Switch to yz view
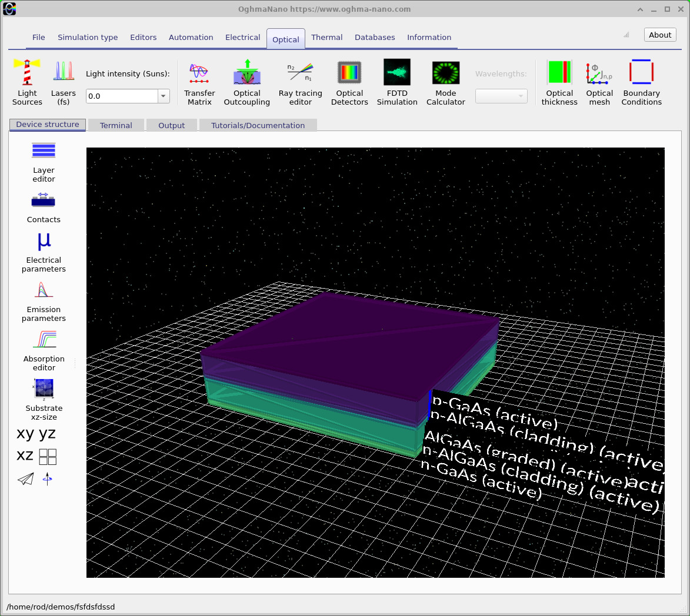Screen dimensions: 690x616 coord(47,434)
